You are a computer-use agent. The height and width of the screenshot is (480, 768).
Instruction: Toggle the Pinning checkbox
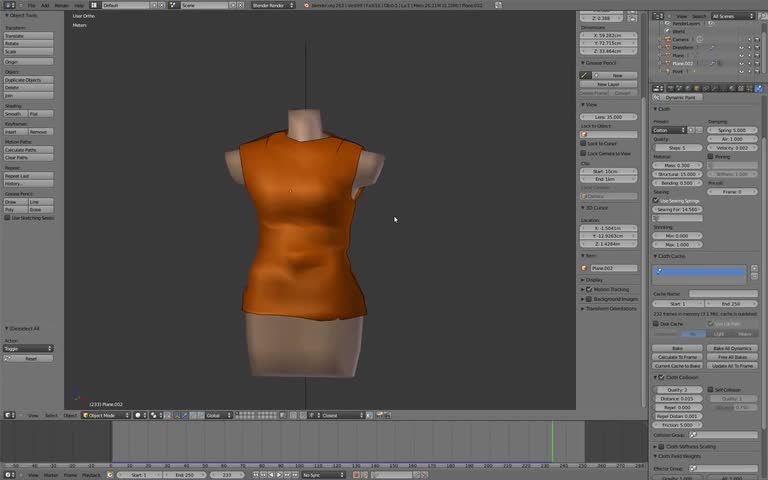(x=710, y=156)
